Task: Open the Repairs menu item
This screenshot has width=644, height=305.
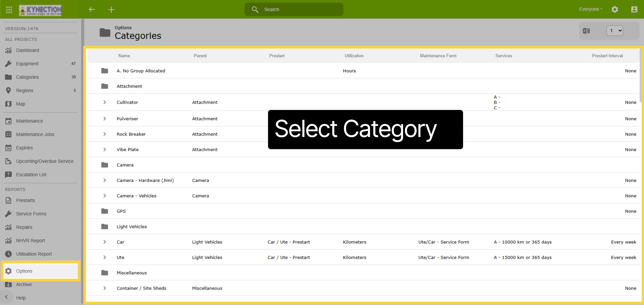Action: coord(41,227)
